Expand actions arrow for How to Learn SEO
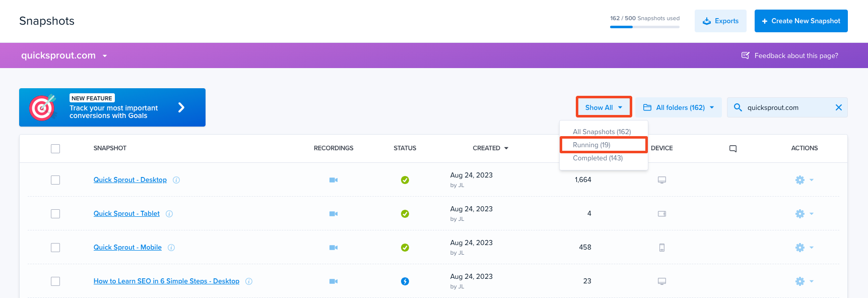Viewport: 868px width, 298px height. [812, 281]
